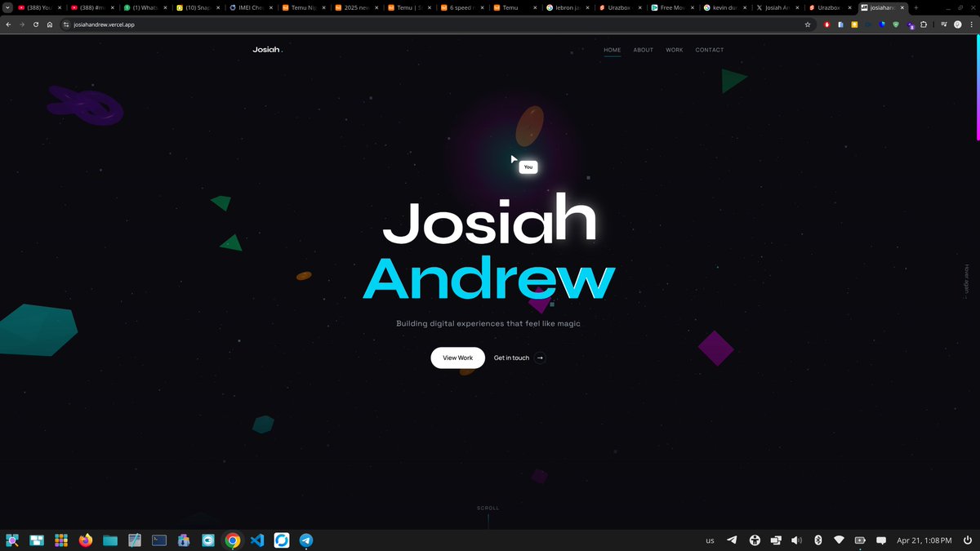This screenshot has width=980, height=551.
Task: Launch Visual Studio Code from taskbar
Action: 257,540
